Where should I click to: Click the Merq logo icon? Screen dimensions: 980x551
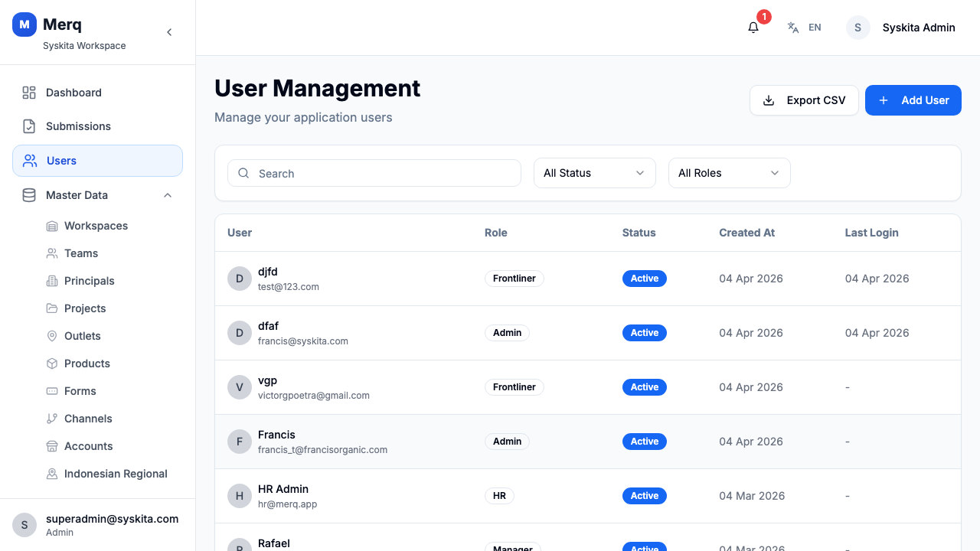24,24
